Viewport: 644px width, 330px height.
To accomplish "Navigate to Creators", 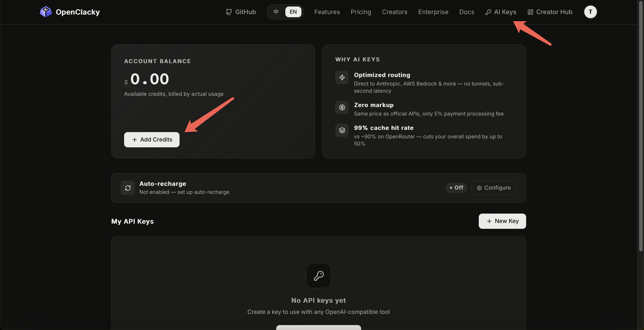I will (x=394, y=12).
